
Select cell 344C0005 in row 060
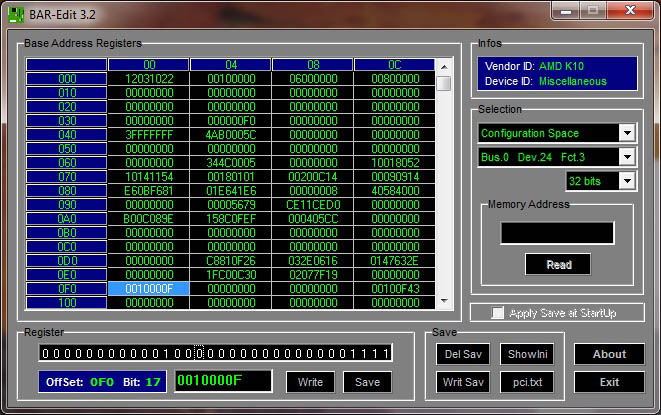click(x=231, y=163)
